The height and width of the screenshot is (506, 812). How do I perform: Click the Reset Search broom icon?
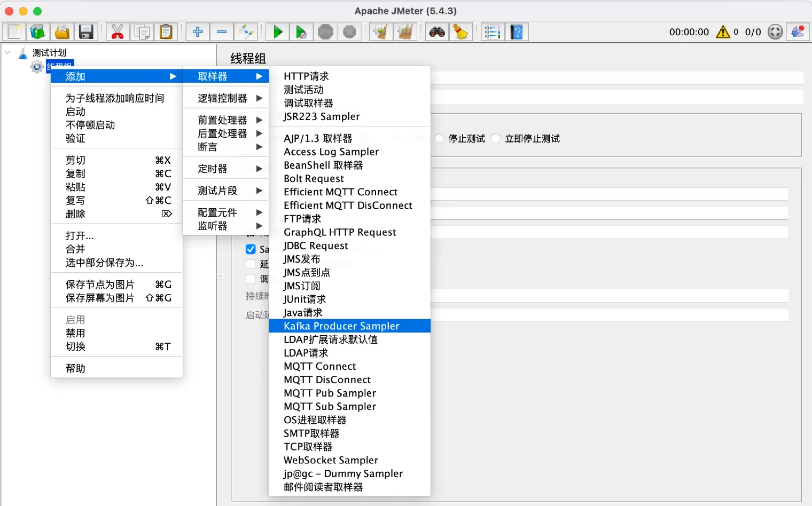coord(460,32)
